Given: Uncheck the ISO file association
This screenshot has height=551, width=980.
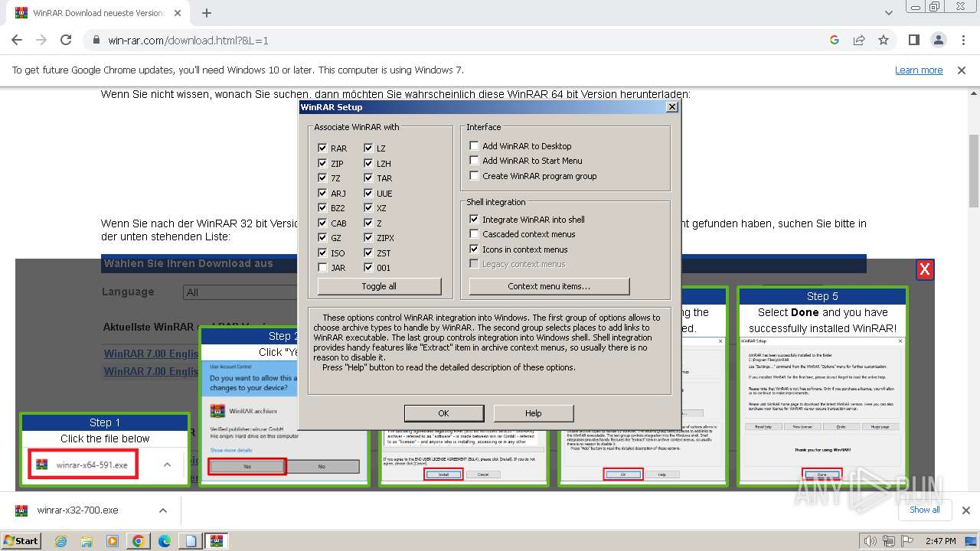Looking at the screenshot, I should pyautogui.click(x=322, y=253).
